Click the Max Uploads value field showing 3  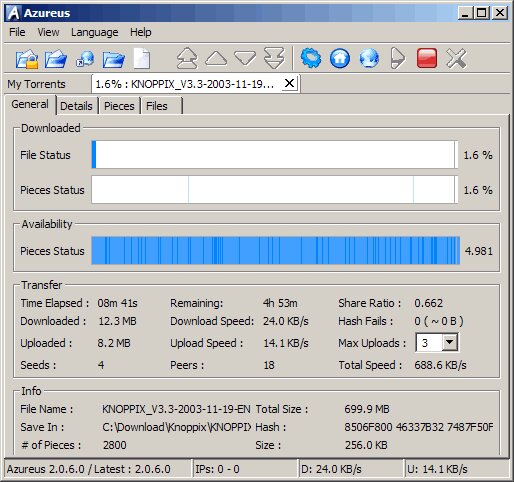(429, 343)
